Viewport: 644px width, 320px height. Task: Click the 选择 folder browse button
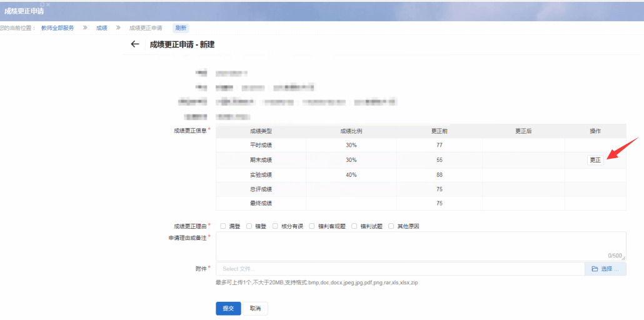tap(605, 269)
